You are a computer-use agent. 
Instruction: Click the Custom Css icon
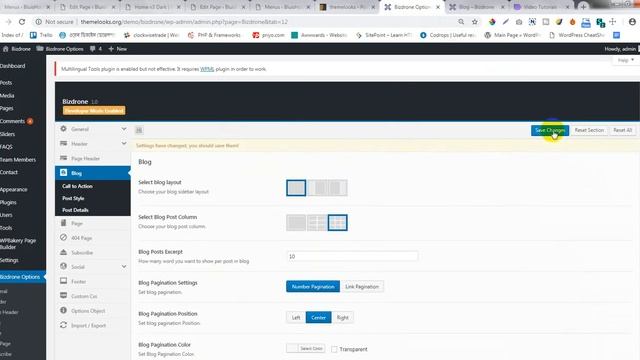point(63,296)
